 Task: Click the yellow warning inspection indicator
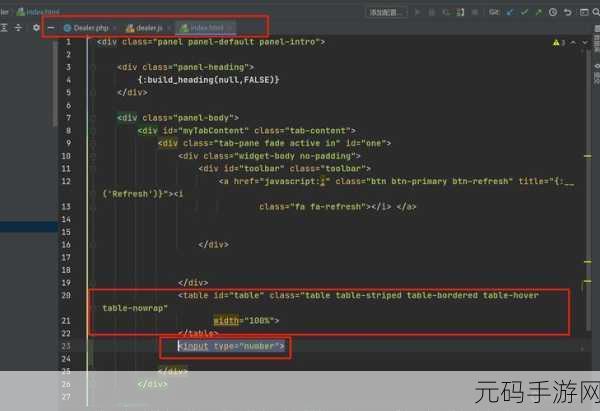pyautogui.click(x=559, y=43)
